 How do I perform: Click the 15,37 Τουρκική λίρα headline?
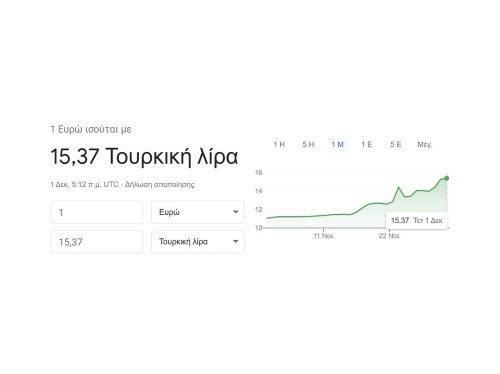pyautogui.click(x=144, y=156)
